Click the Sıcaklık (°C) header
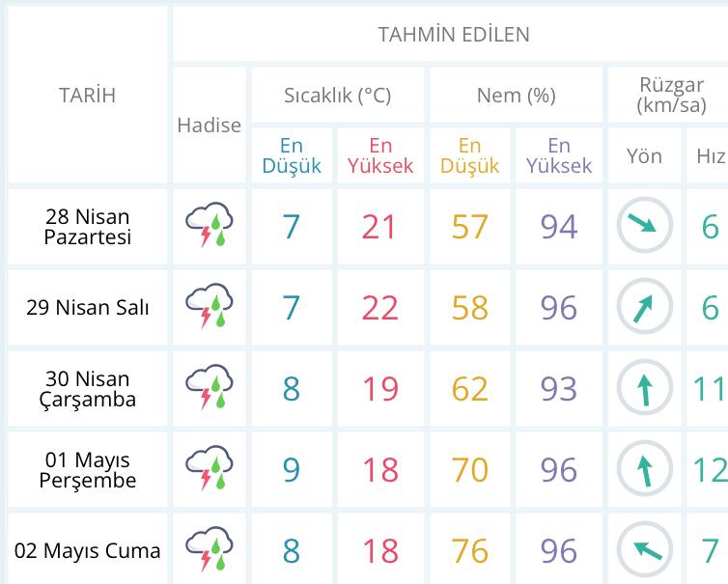This screenshot has width=728, height=584. 337,96
